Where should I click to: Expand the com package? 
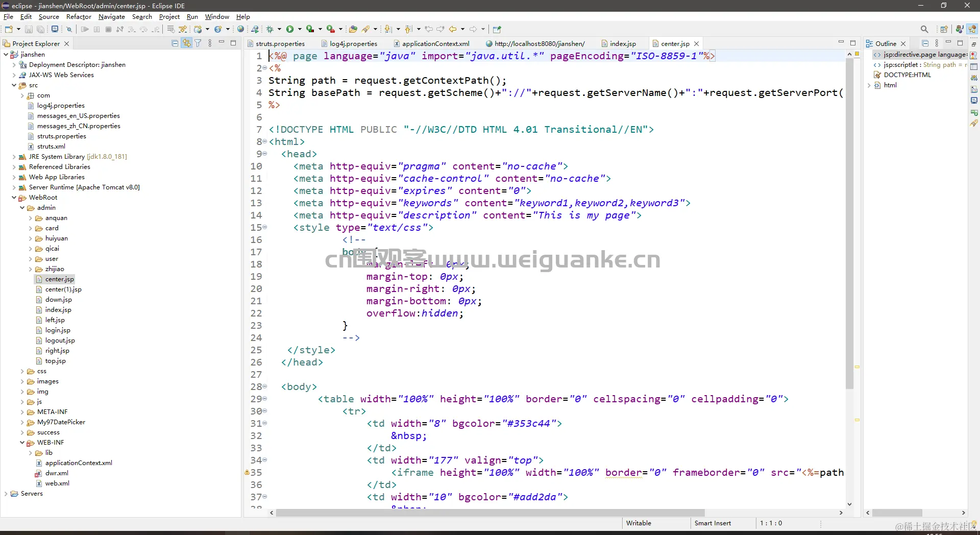pyautogui.click(x=22, y=95)
